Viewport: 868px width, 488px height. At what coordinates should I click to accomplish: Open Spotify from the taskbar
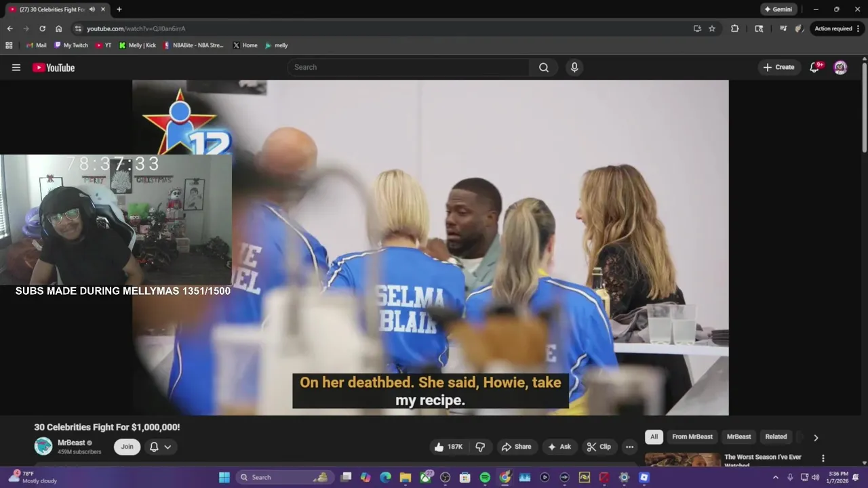click(485, 477)
